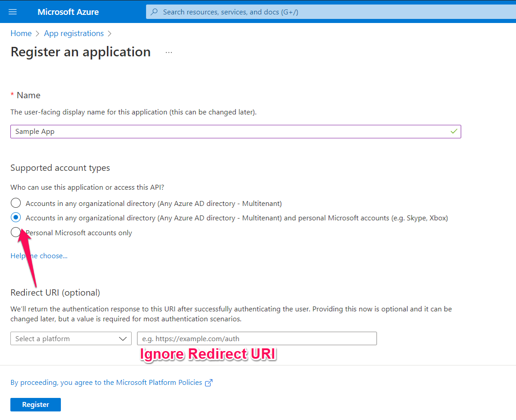The height and width of the screenshot is (420, 516).
Task: Open the ellipsis more options menu
Action: tap(169, 52)
